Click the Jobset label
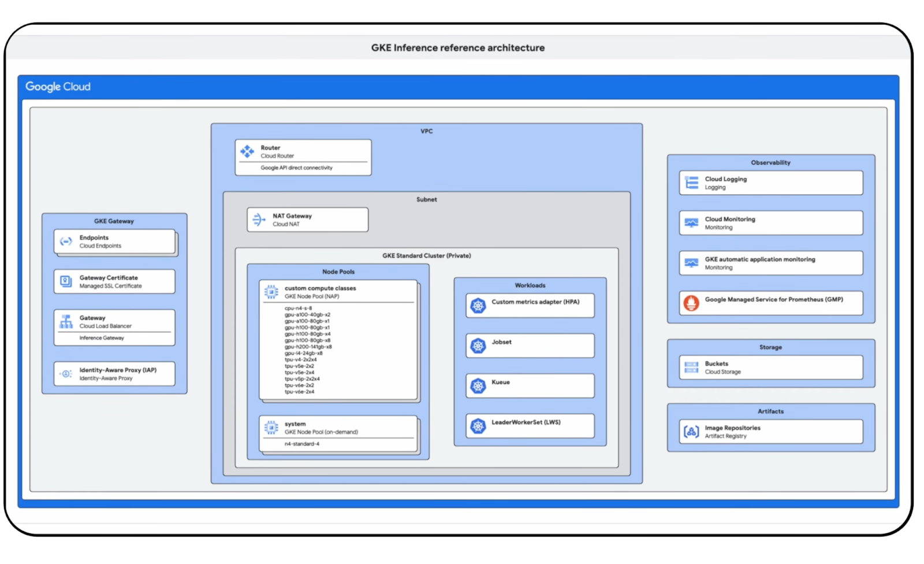Screen dimensions: 924x564 click(501, 342)
